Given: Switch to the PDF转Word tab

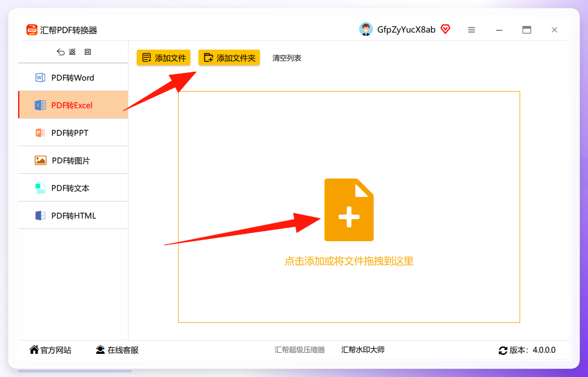Looking at the screenshot, I should 73,78.
